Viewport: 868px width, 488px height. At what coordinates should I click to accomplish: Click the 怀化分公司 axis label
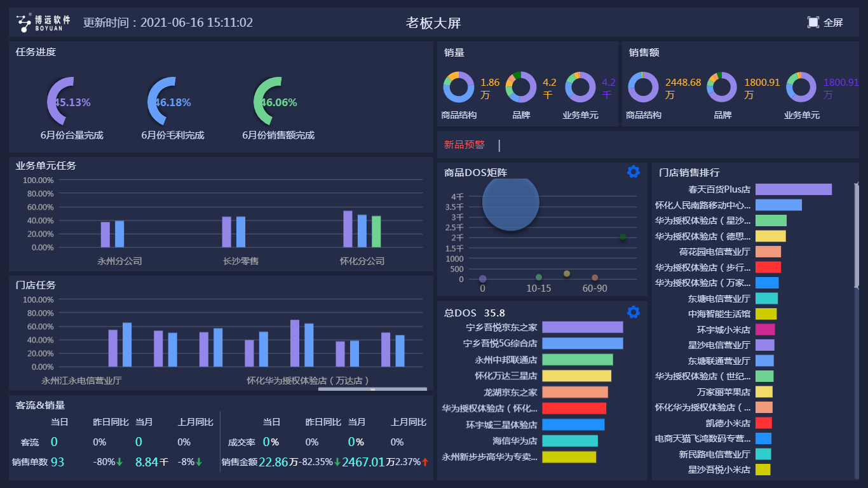tap(362, 261)
